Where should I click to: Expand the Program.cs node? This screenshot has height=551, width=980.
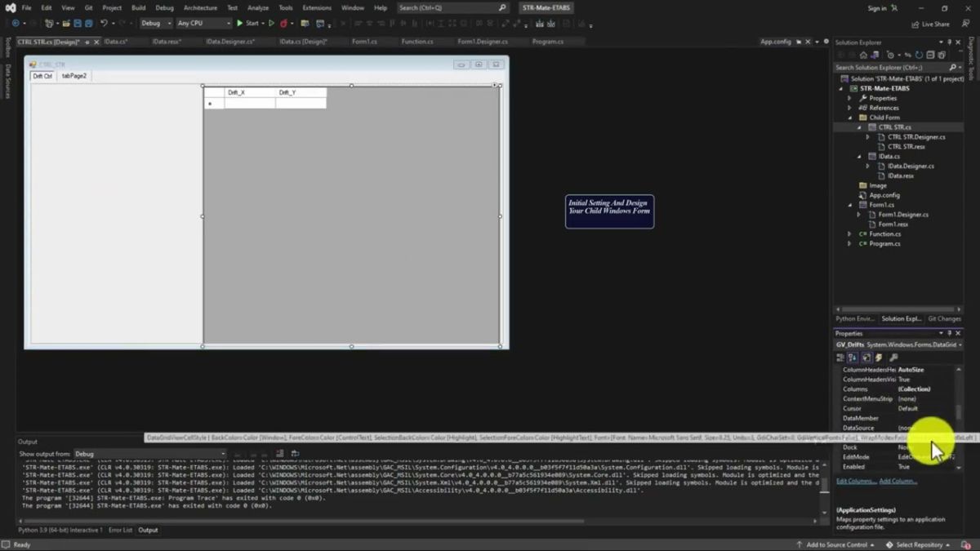tap(849, 243)
